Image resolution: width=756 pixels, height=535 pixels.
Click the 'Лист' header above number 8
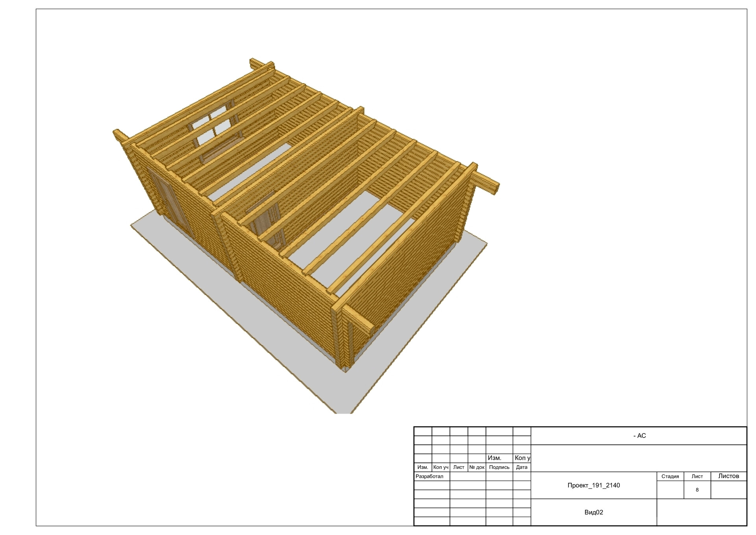point(697,476)
